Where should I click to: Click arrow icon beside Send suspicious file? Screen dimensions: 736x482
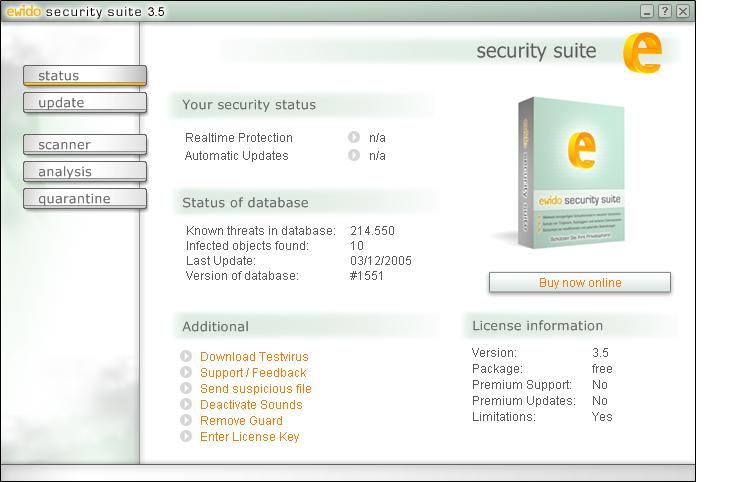coord(186,388)
